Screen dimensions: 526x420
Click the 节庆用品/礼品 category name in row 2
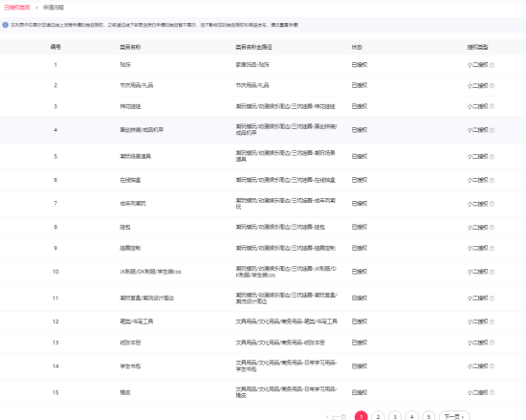(x=137, y=85)
